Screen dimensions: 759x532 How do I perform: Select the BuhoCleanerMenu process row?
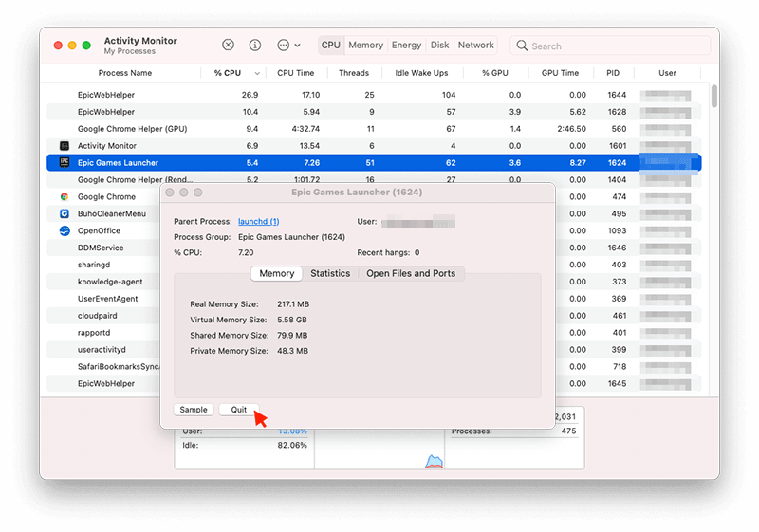[x=103, y=213]
